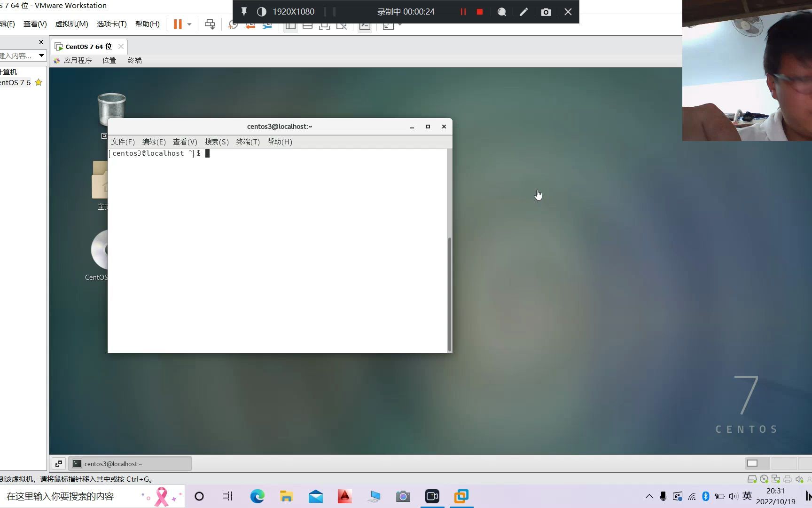Click the send Ctrl+Alt+Del toolbar icon
Image resolution: width=812 pixels, height=508 pixels.
click(210, 24)
